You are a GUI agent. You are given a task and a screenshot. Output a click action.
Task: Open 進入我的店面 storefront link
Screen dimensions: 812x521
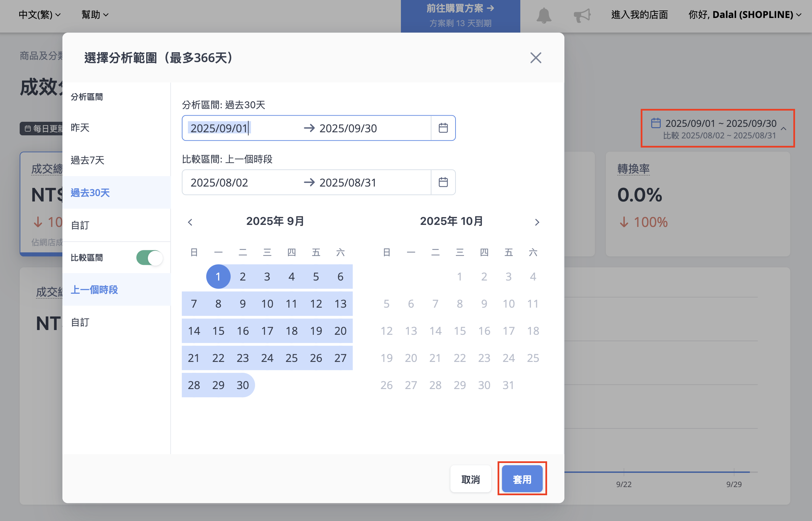(639, 15)
